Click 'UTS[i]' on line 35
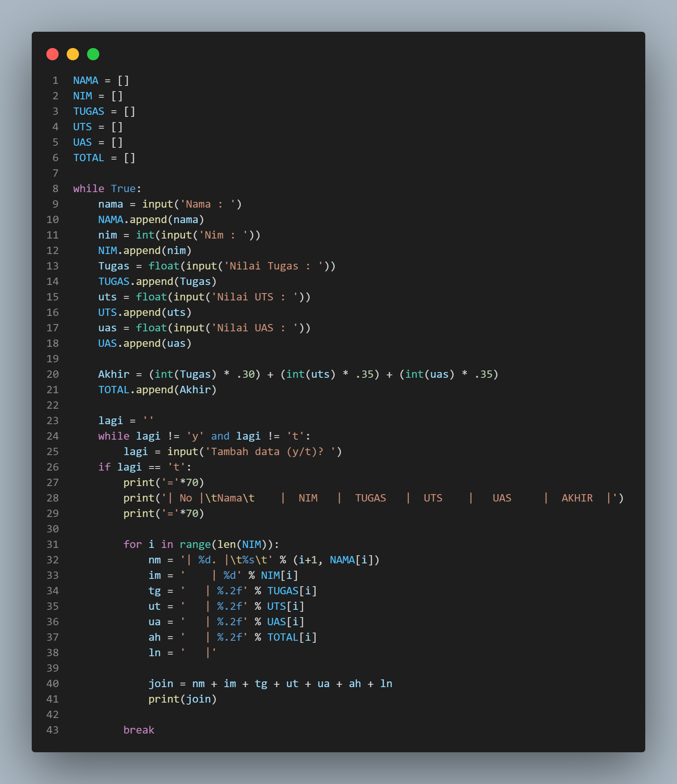The width and height of the screenshot is (677, 784). [286, 607]
